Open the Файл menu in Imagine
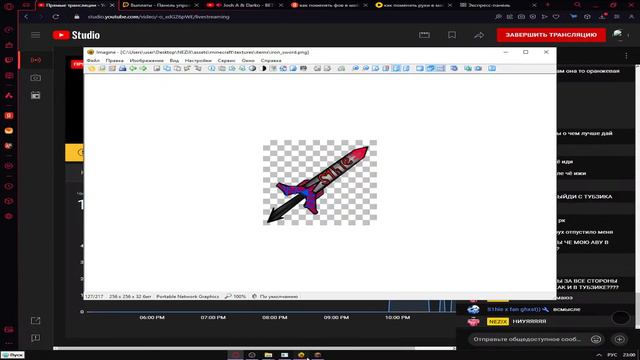640x360 pixels. 93,60
